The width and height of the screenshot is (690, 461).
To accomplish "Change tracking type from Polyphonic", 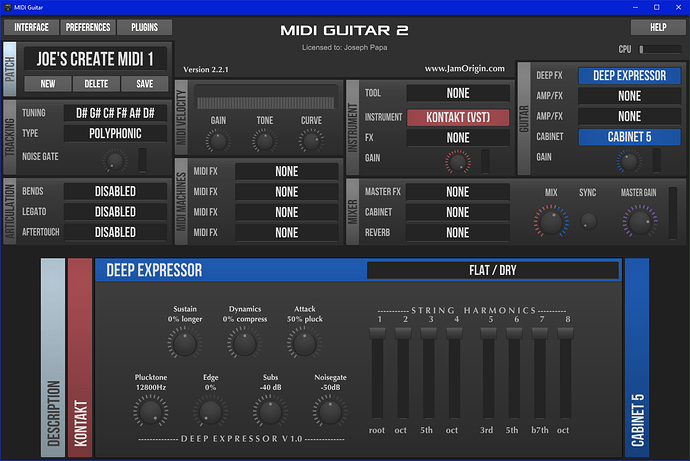I will [x=115, y=133].
